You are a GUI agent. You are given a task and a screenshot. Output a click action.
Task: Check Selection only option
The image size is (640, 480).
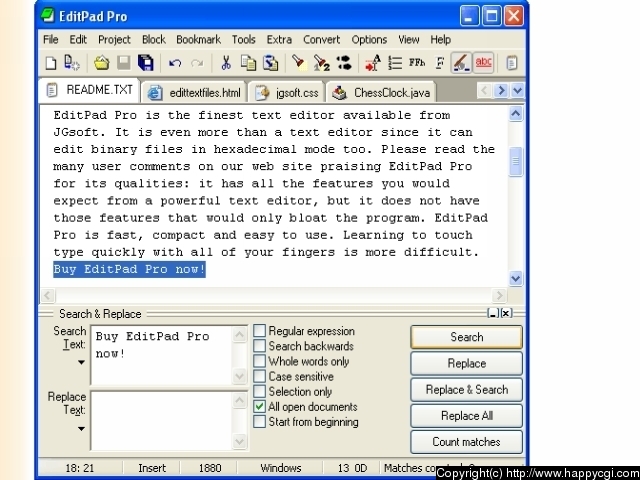(260, 391)
